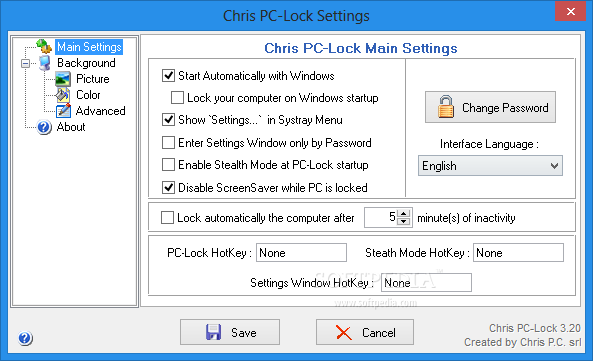Click the About question mark icon
The image size is (593, 361).
pos(44,127)
